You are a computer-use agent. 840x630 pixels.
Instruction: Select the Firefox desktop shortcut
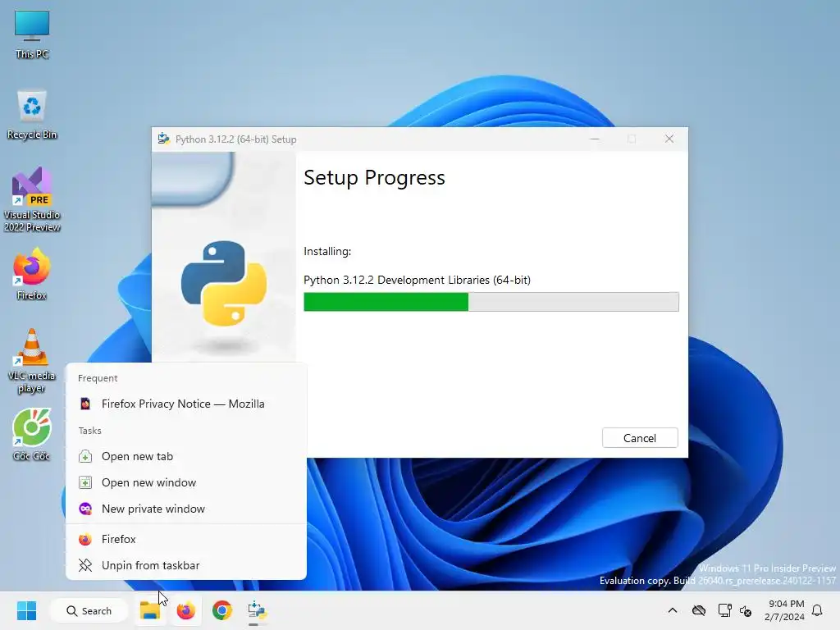pos(32,274)
